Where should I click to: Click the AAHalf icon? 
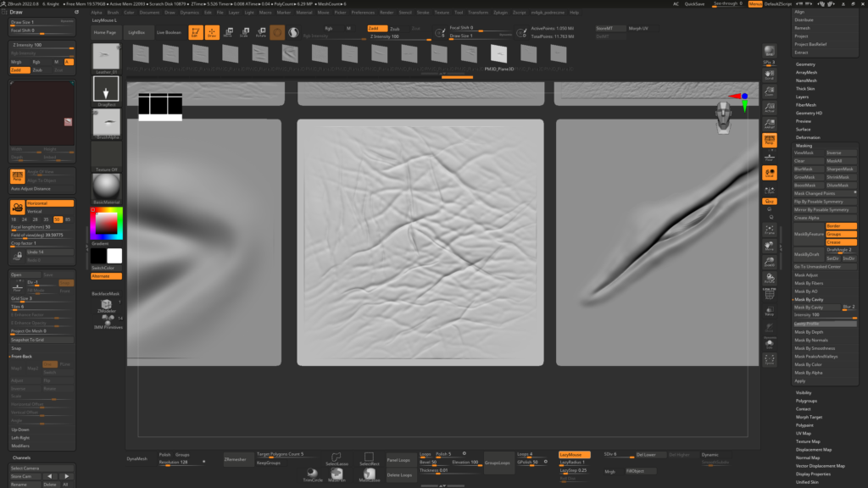coord(770,124)
